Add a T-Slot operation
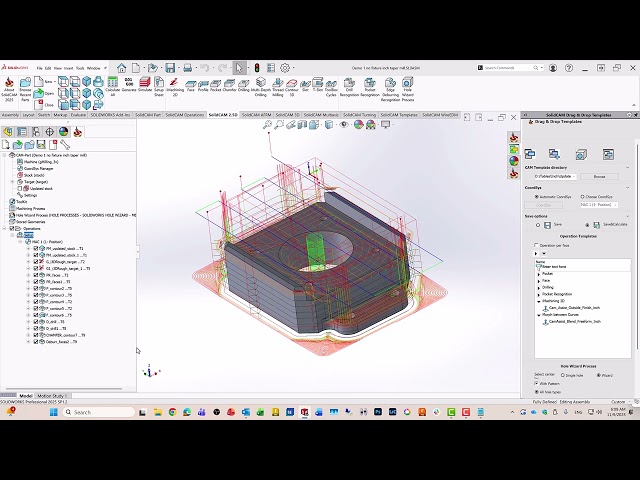Viewport: 640px width, 480px height. point(318,84)
